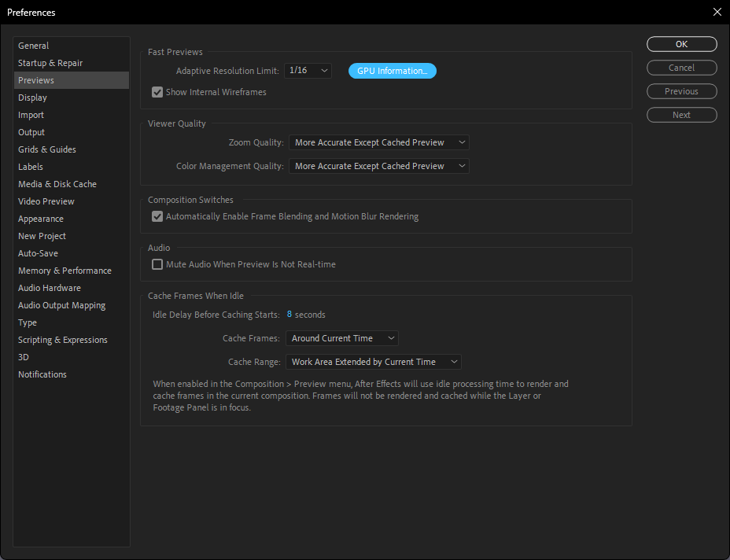
Task: Open the Cache Range dropdown
Action: (374, 361)
